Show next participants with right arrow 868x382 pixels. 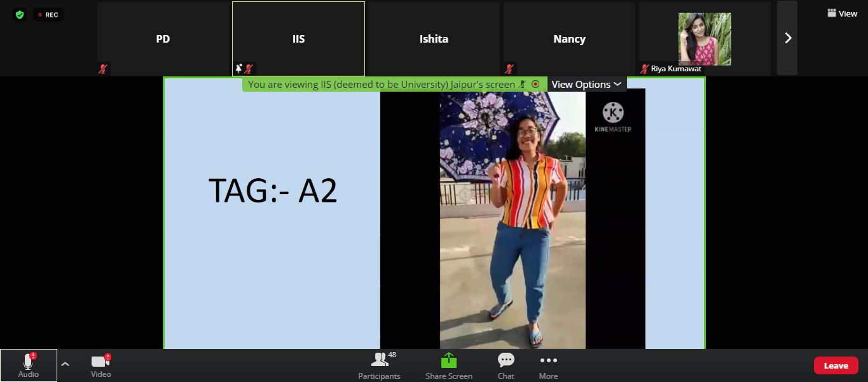tap(787, 38)
